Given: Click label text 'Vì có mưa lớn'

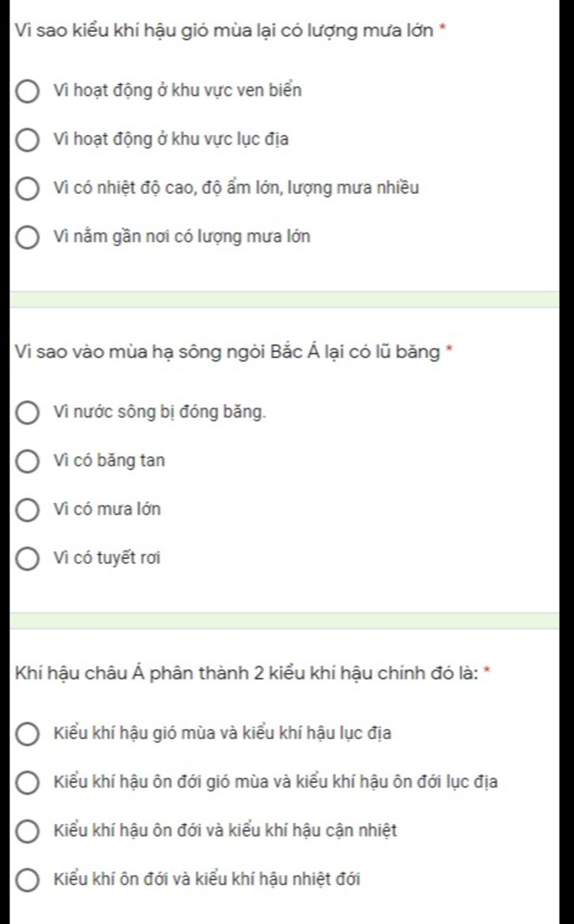Looking at the screenshot, I should (x=107, y=509).
